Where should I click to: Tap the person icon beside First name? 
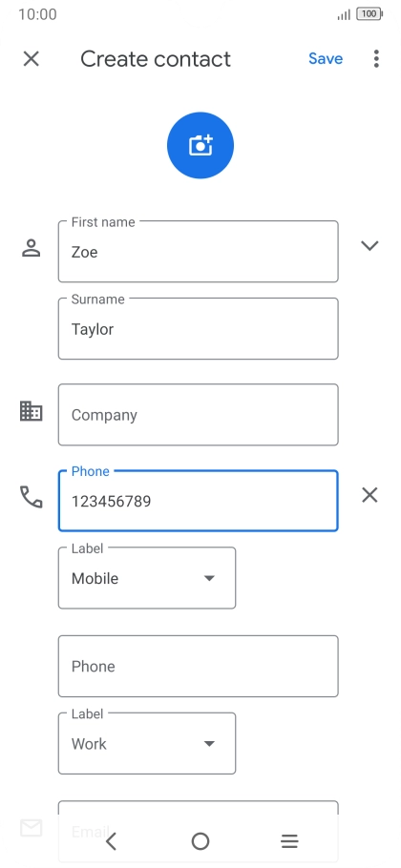[31, 248]
